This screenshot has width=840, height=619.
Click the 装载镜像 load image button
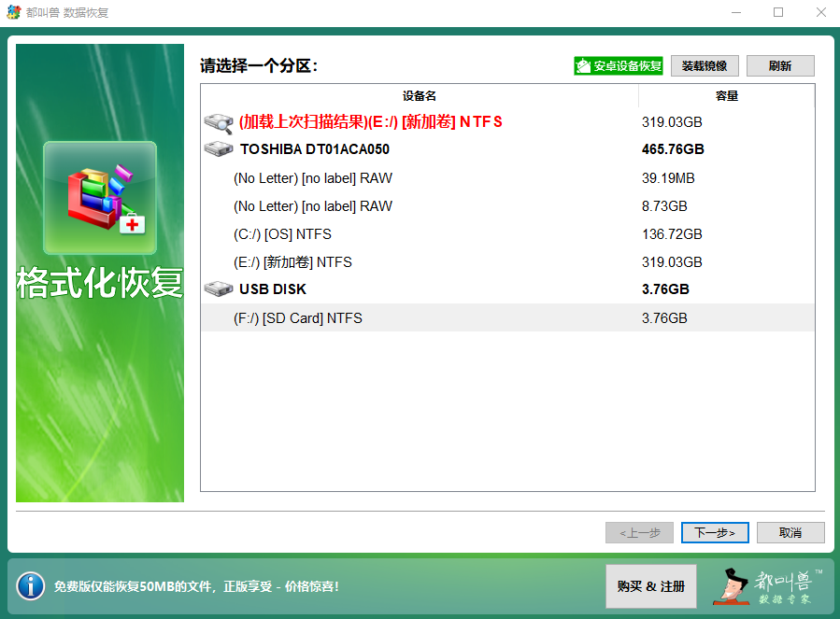[x=705, y=66]
